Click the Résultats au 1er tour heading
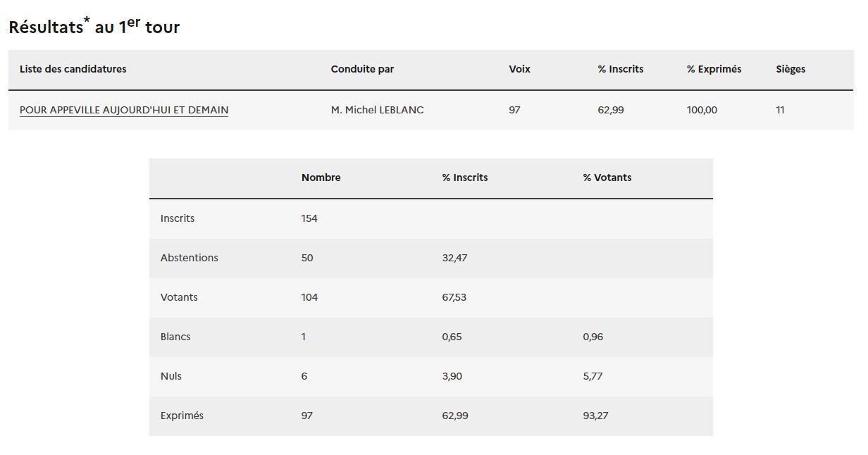Viewport: 868px width, 455px height. (94, 27)
